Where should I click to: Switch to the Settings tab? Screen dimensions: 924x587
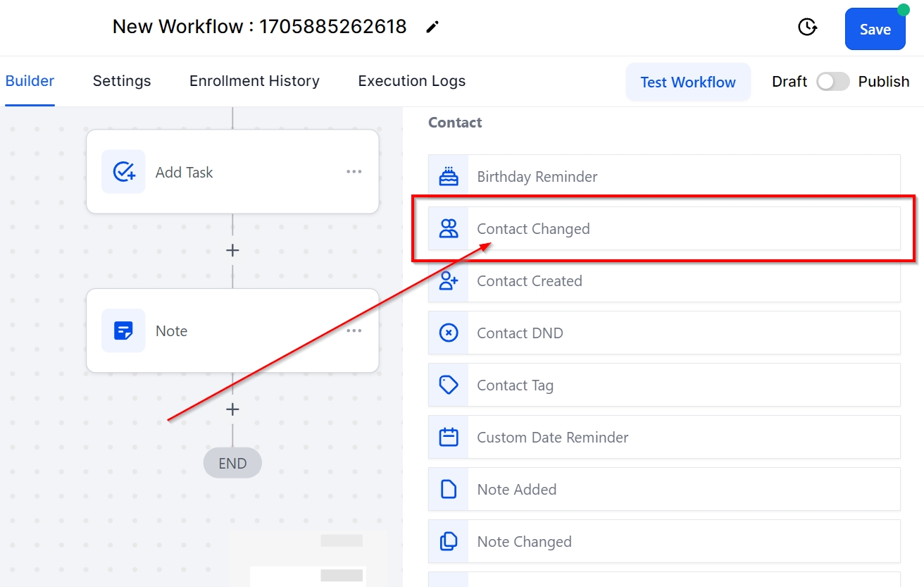[x=122, y=81]
